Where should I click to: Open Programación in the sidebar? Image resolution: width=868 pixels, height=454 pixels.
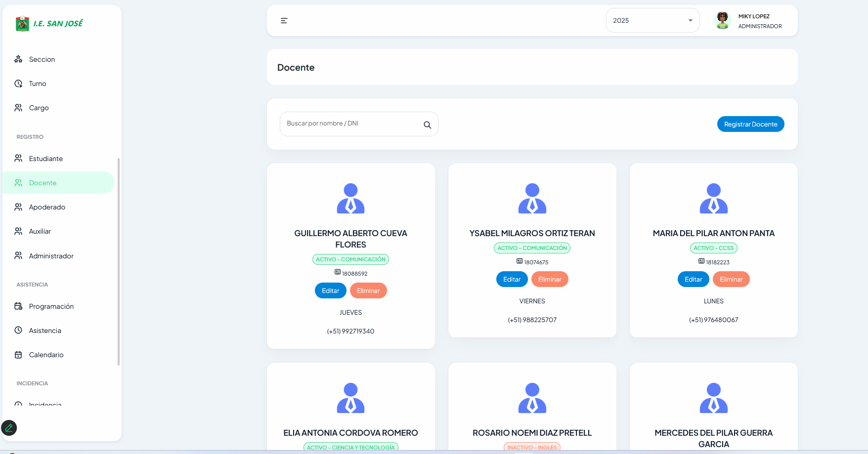pos(51,306)
